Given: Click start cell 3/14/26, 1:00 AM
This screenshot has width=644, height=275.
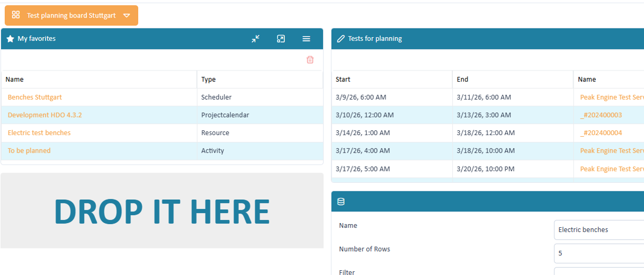Looking at the screenshot, I should pyautogui.click(x=392, y=132).
